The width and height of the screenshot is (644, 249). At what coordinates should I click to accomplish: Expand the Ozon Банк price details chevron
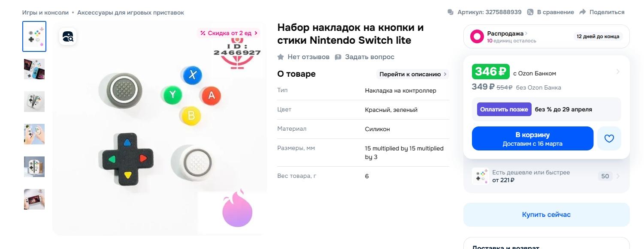[x=618, y=72]
